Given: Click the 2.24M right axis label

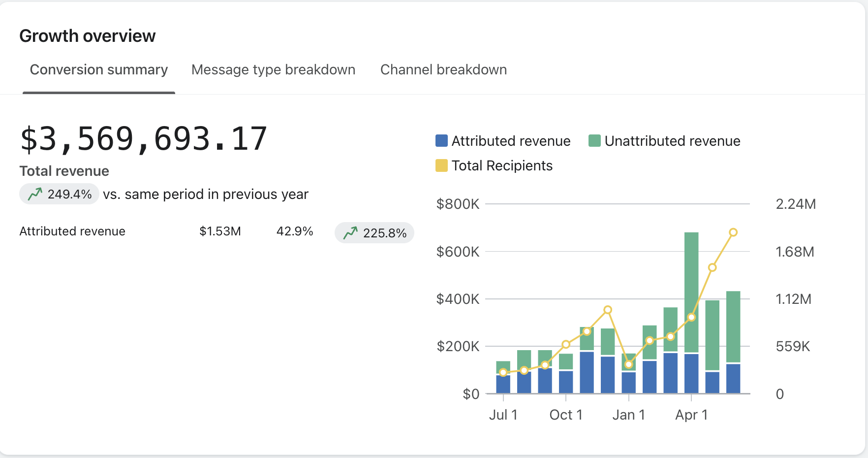Looking at the screenshot, I should point(796,204).
